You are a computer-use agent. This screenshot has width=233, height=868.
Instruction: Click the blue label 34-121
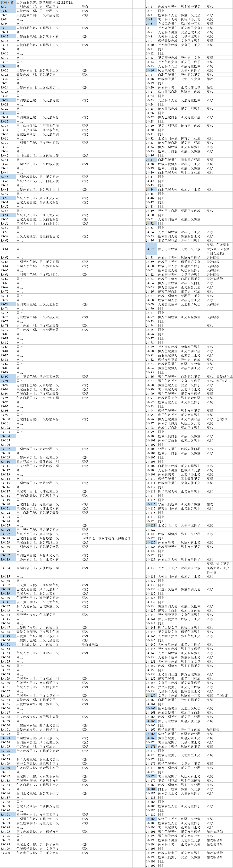(151, 525)
